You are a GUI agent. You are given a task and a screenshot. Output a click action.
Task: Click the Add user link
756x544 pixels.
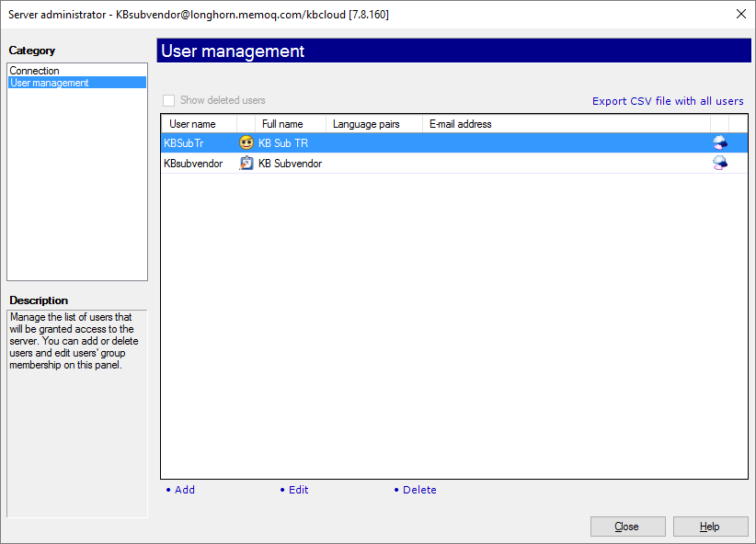(184, 490)
